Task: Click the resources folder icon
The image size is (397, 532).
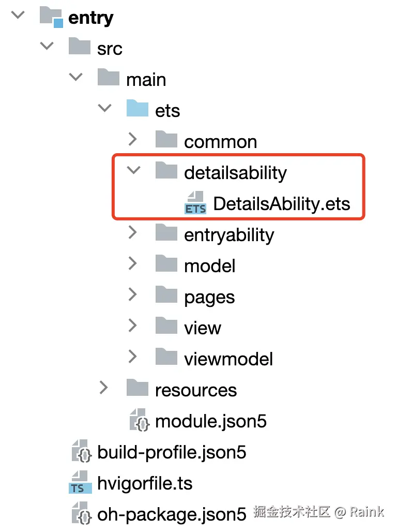Action: click(138, 389)
